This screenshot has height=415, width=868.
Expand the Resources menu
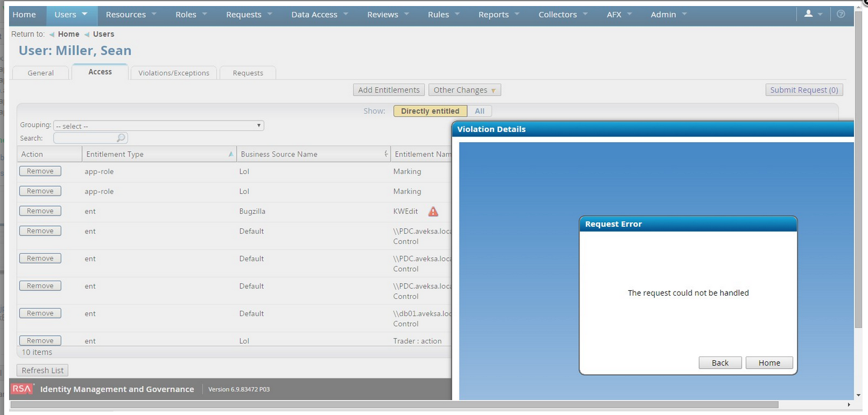pos(131,14)
